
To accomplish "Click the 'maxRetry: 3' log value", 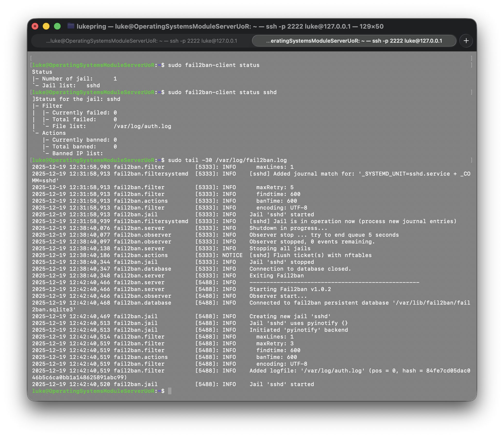I will tap(275, 343).
